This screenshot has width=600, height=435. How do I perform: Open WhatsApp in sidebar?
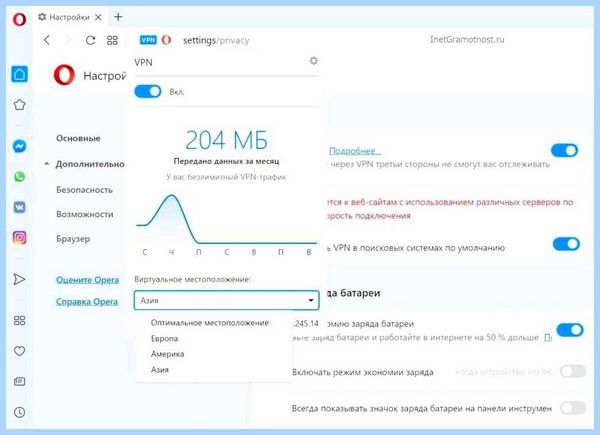click(x=20, y=176)
